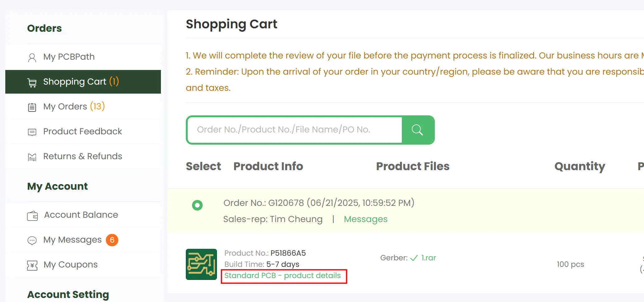Screen dimensions: 644x302
Task: Open Returns & Refunds page
Action: [82, 156]
